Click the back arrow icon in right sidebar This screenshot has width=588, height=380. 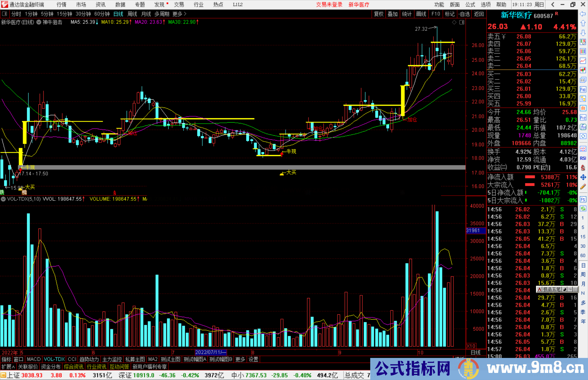coord(583,14)
